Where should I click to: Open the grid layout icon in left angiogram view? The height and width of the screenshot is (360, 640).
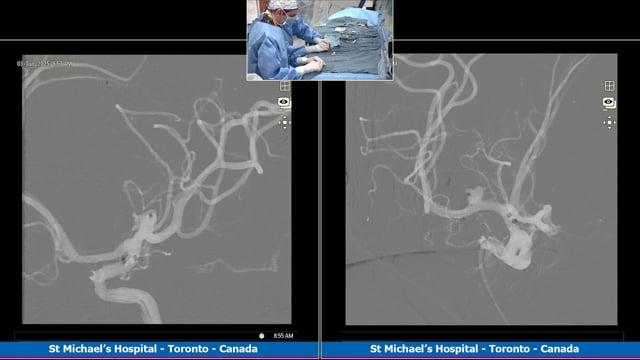[285, 86]
